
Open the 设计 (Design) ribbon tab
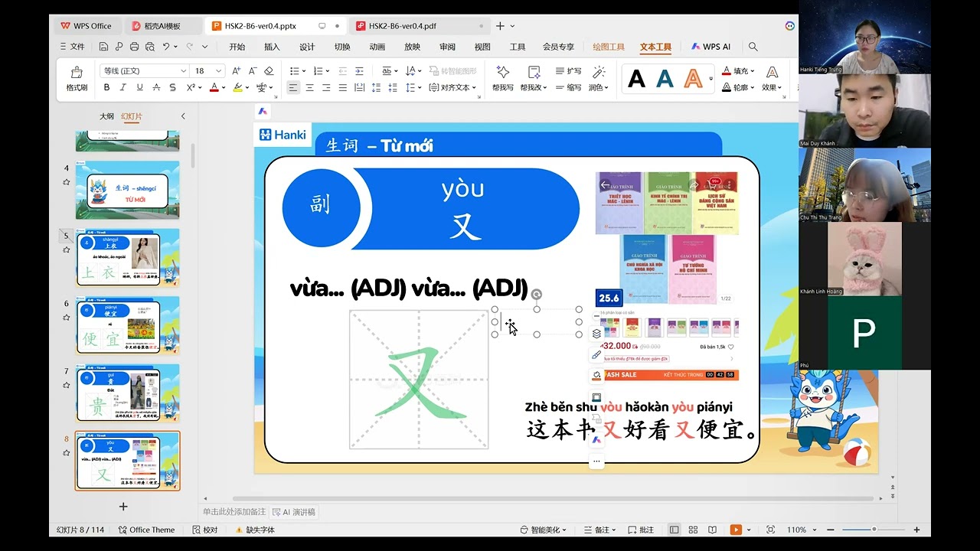click(307, 47)
